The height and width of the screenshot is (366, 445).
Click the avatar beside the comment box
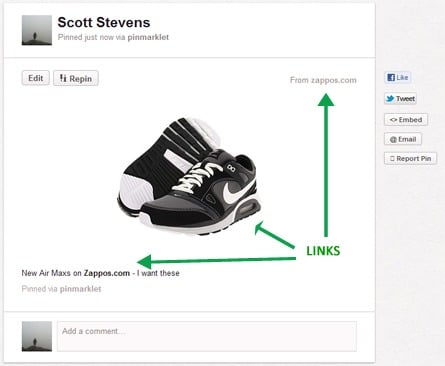click(x=37, y=336)
